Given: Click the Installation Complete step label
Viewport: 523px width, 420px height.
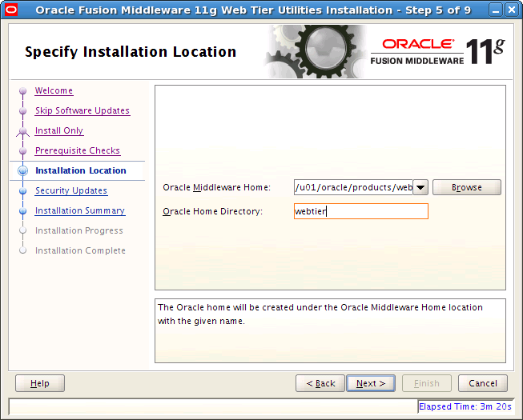Looking at the screenshot, I should click(80, 250).
